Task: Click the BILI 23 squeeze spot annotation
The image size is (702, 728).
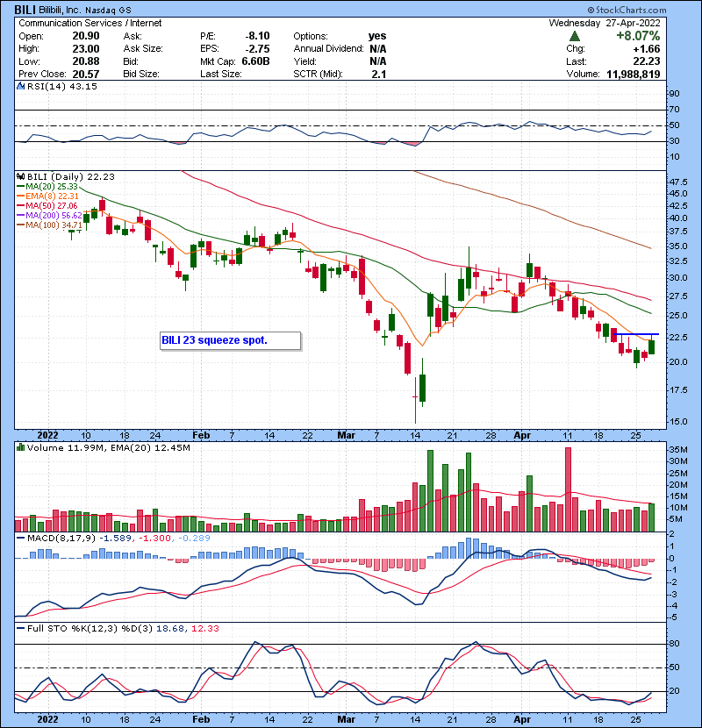Action: click(231, 340)
